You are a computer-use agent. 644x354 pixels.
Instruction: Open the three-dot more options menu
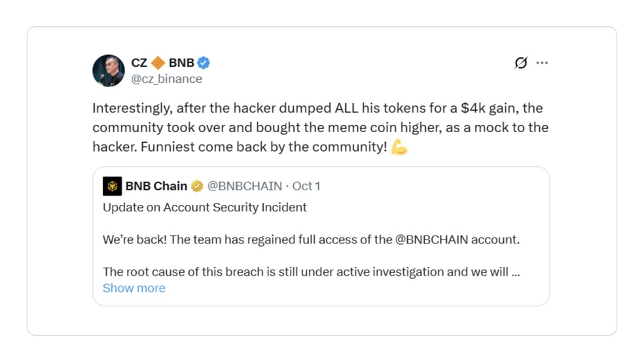542,63
